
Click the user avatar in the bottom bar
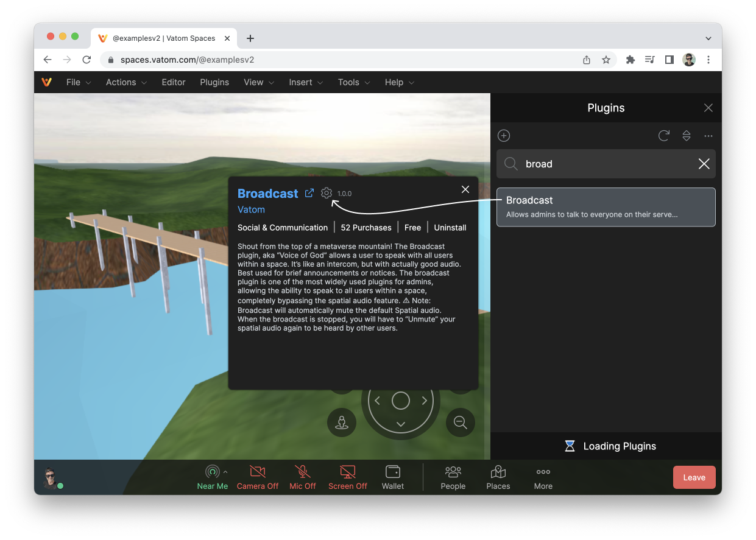tap(52, 478)
